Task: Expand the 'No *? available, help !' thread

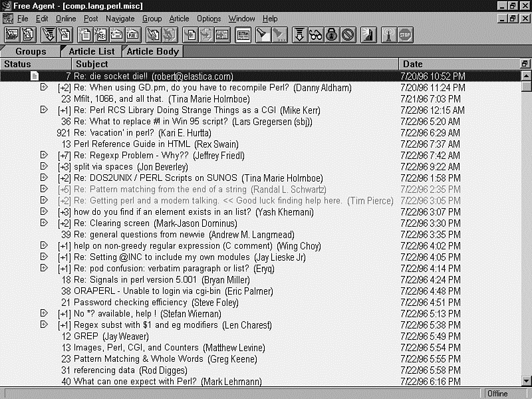Action: pos(44,313)
